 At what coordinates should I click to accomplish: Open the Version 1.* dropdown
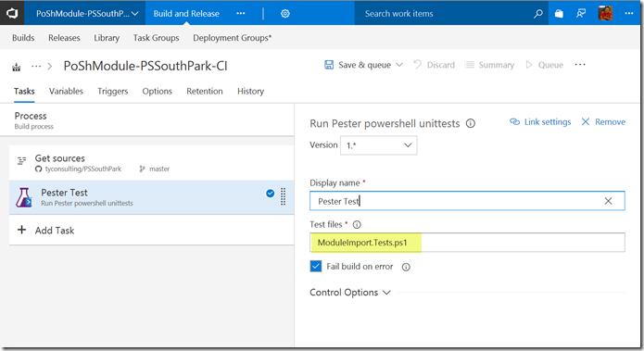pos(378,145)
